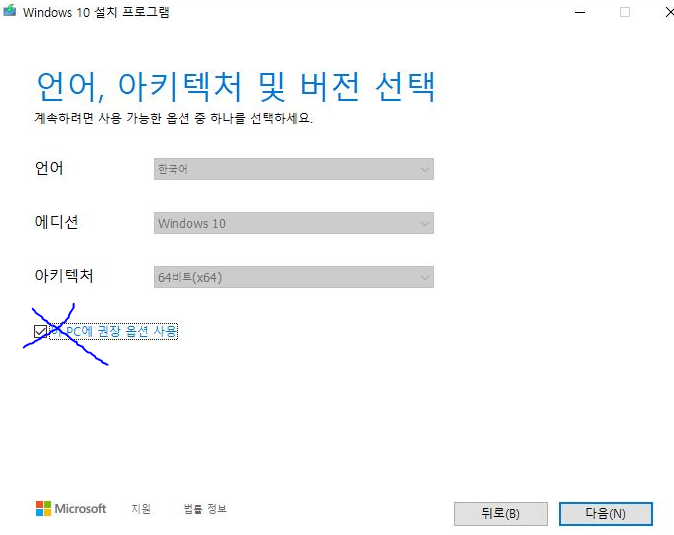674x535 pixels.
Task: Open the 지원 support link
Action: tap(141, 509)
